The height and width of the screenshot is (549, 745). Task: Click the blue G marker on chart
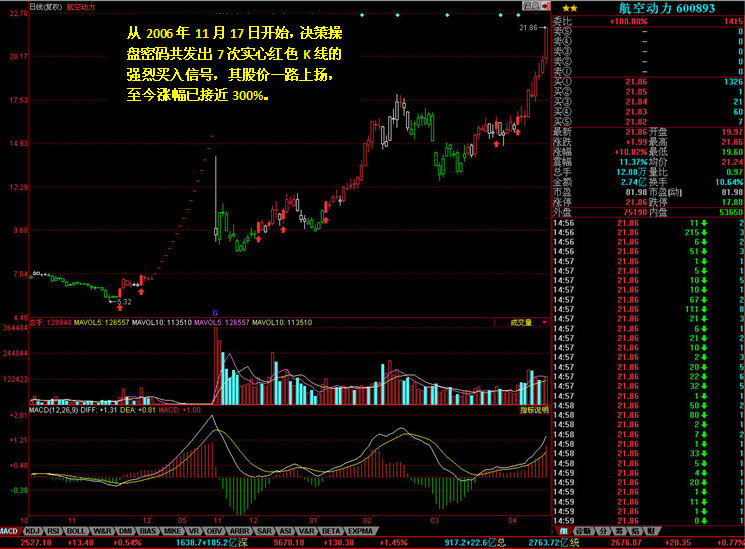(x=214, y=313)
